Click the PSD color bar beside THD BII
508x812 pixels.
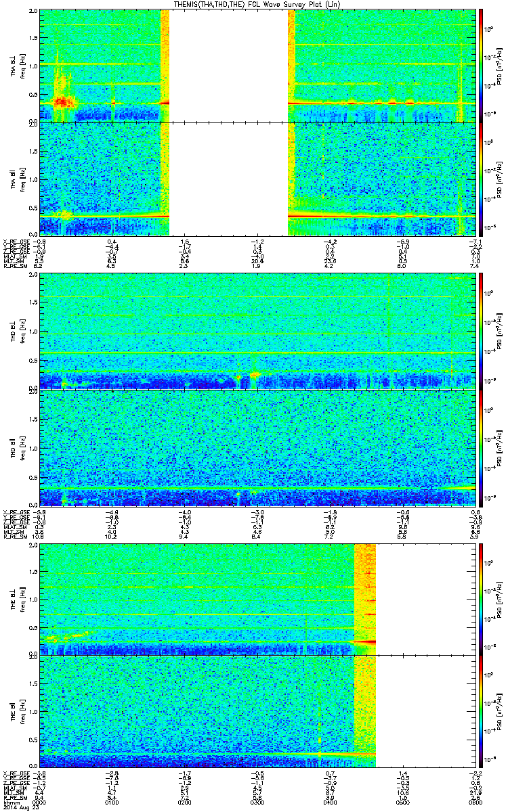coord(481,448)
